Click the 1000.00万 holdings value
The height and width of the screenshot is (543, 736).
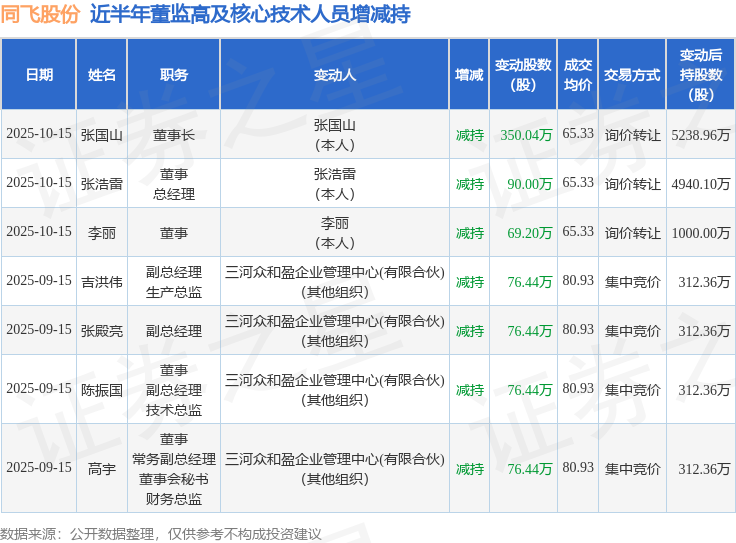701,233
